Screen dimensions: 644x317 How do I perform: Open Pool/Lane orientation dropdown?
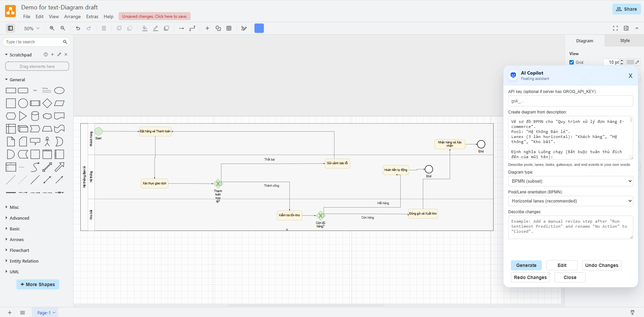[570, 201]
